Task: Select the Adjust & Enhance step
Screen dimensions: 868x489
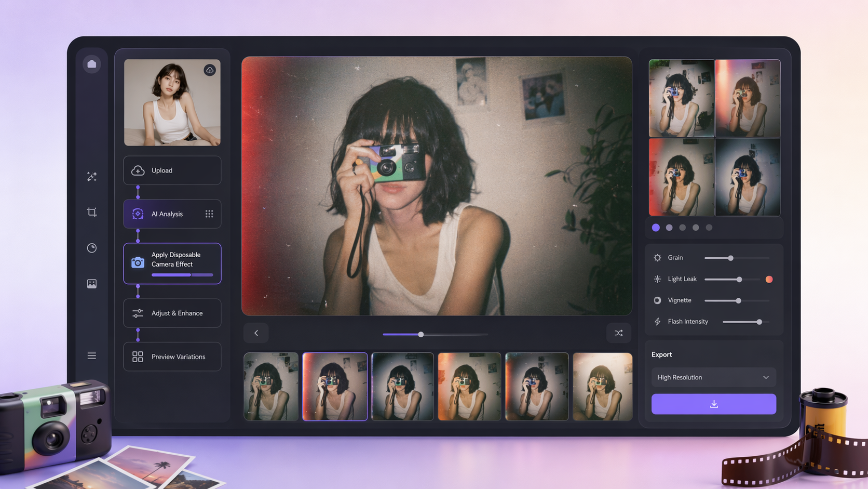Action: tap(172, 313)
